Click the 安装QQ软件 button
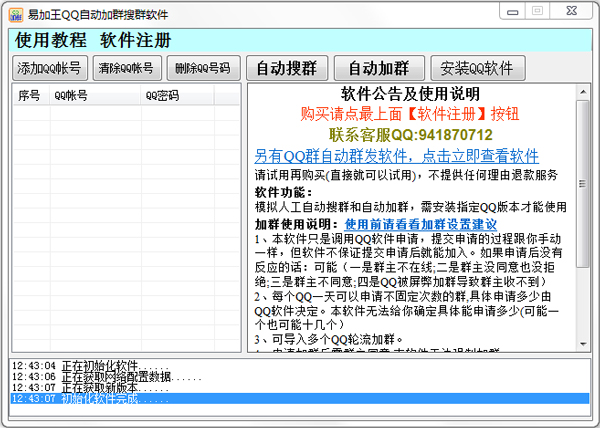This screenshot has height=428, width=600. [476, 68]
